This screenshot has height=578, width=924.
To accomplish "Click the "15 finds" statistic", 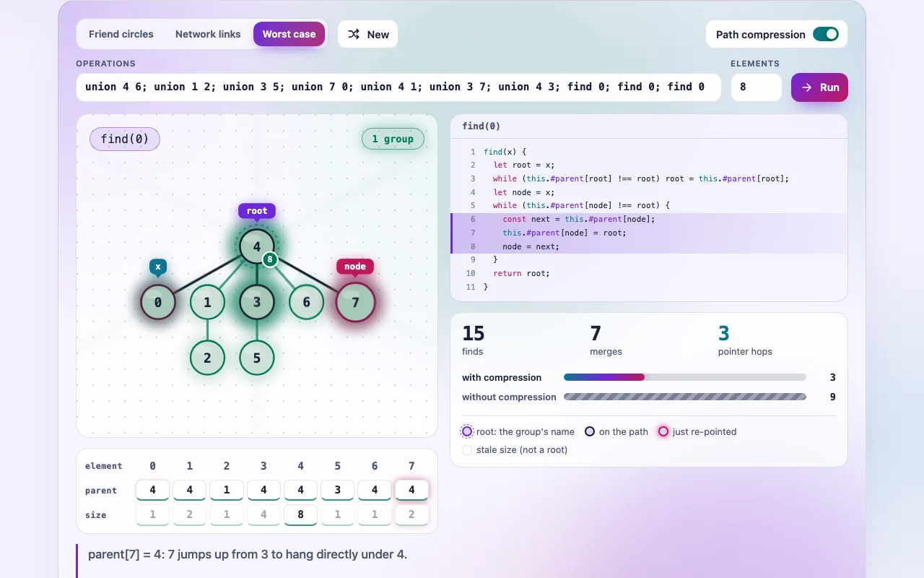I will (x=474, y=340).
